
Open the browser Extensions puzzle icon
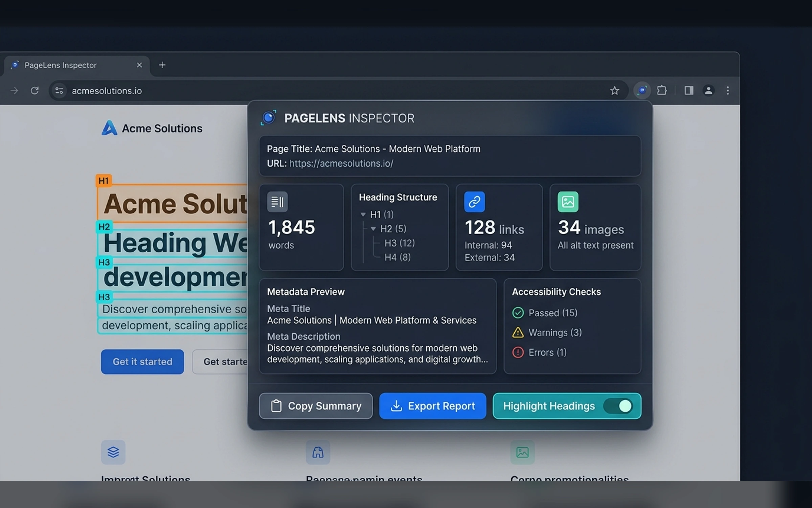point(661,90)
